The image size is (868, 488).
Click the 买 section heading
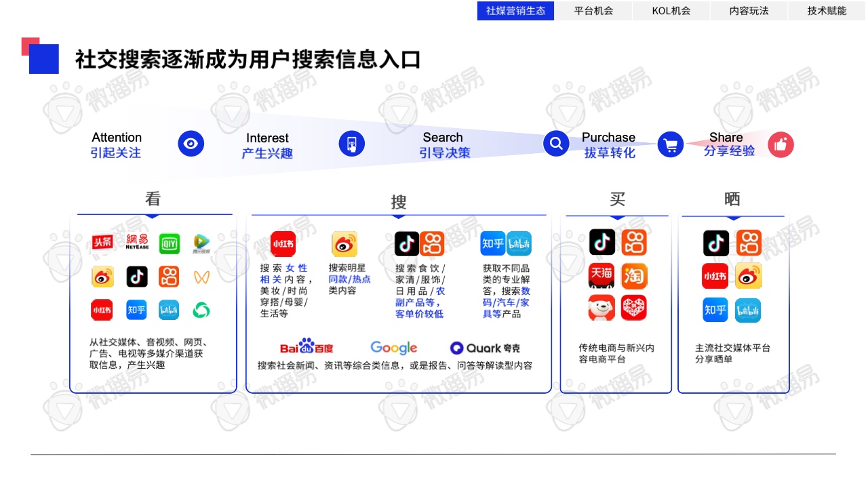pyautogui.click(x=617, y=199)
